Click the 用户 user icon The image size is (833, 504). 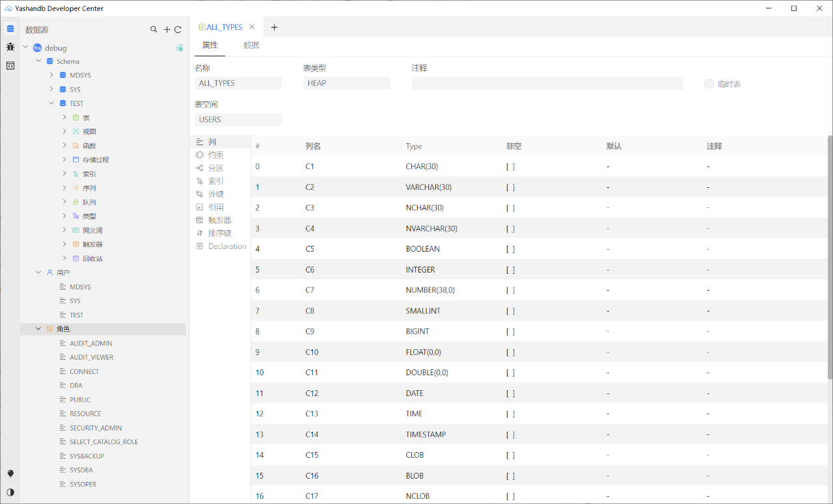pyautogui.click(x=50, y=272)
